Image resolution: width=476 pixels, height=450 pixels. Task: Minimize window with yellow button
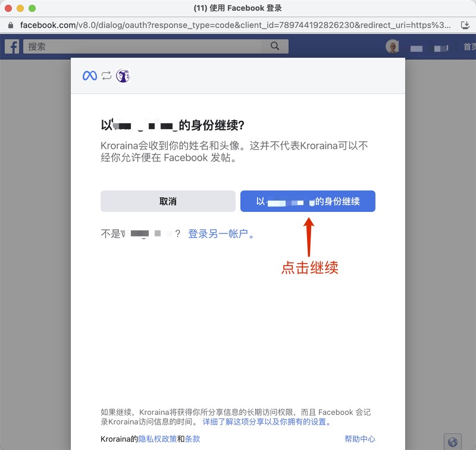tap(20, 8)
